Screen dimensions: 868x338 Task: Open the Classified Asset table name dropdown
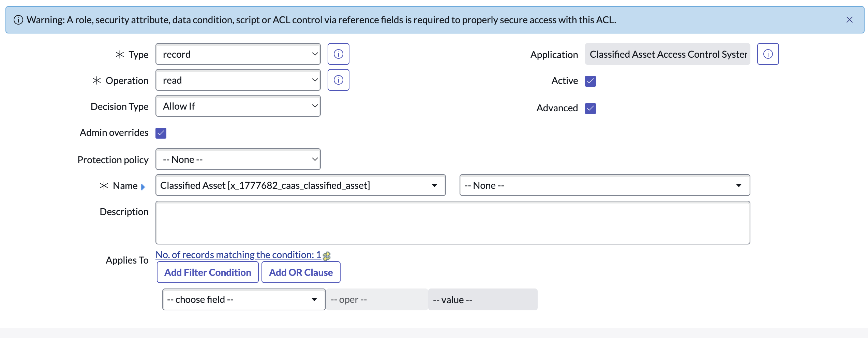[x=300, y=185]
